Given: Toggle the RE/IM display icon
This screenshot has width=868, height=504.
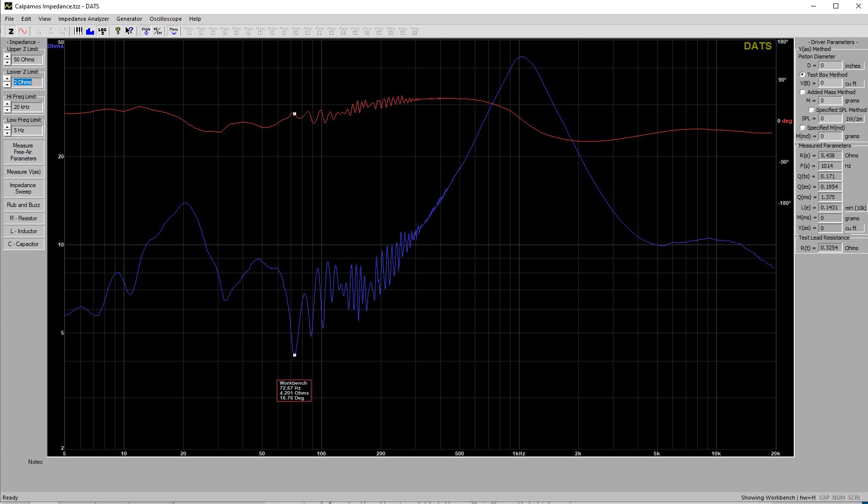Looking at the screenshot, I should coord(157,31).
